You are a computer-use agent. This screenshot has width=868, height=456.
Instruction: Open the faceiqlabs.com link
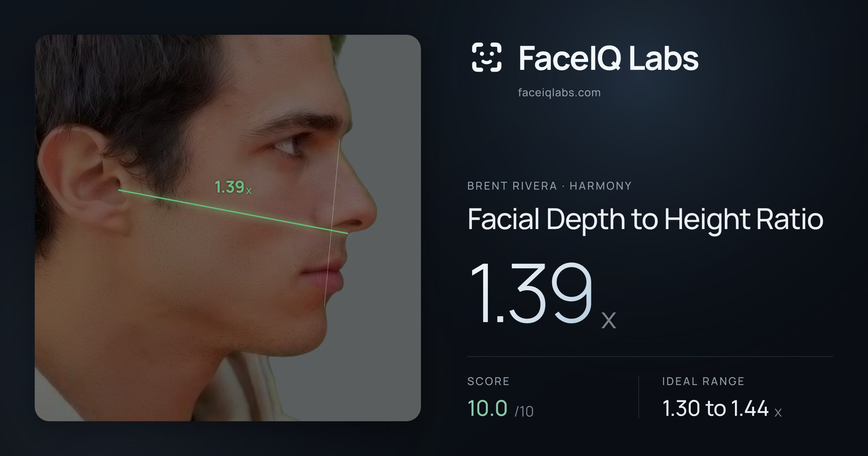(x=559, y=93)
